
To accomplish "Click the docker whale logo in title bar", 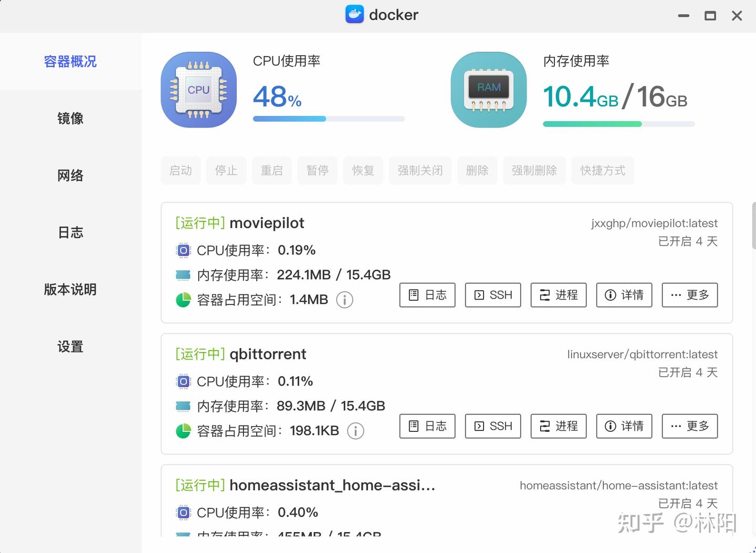I will click(x=354, y=14).
